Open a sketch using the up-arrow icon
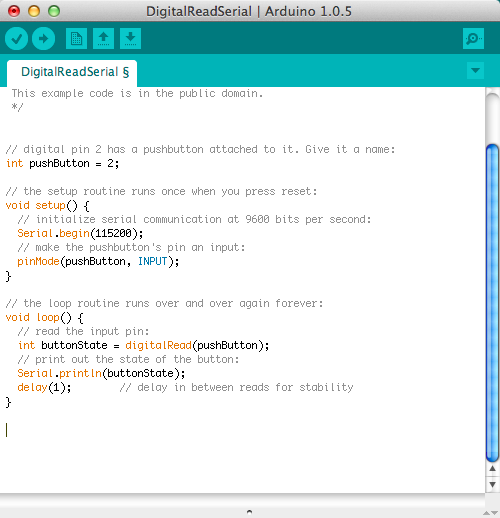This screenshot has height=518, width=500. coord(103,39)
